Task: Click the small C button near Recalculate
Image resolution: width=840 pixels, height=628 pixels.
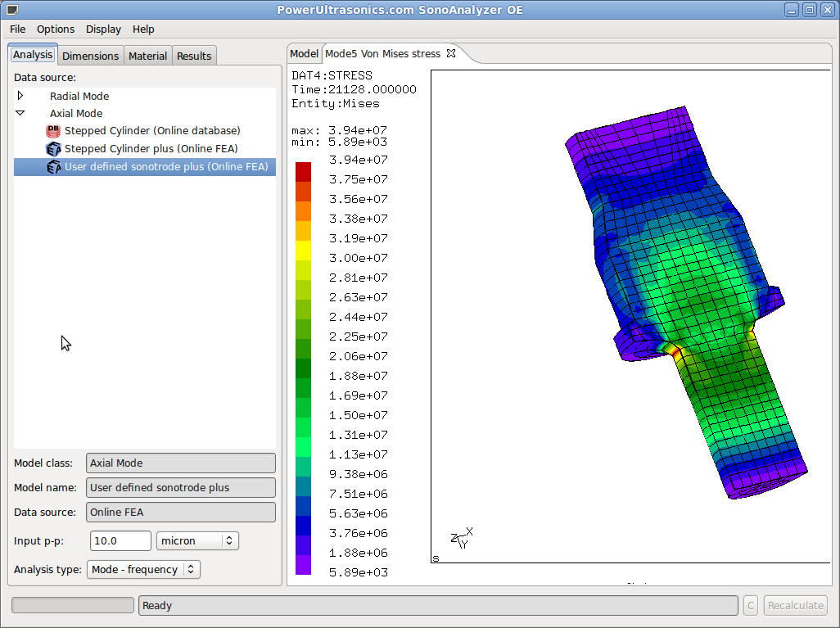Action: click(x=751, y=606)
